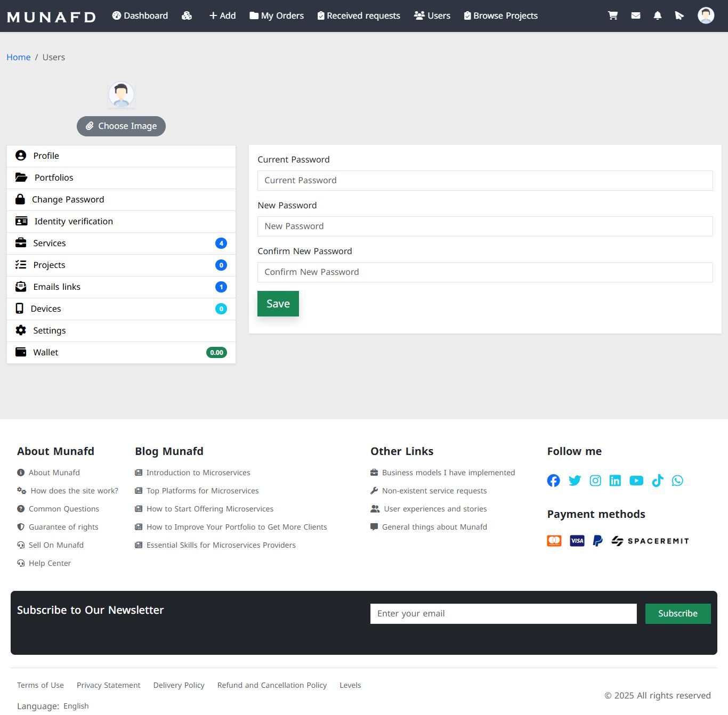Go to Identity verification section
This screenshot has height=715, width=728.
(121, 221)
